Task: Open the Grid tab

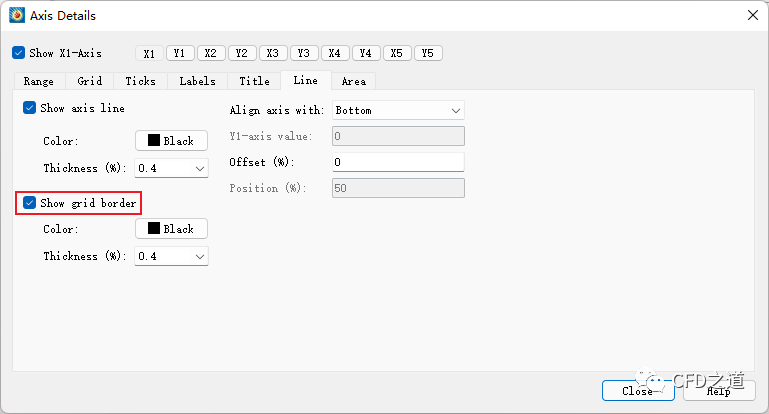Action: [x=90, y=81]
